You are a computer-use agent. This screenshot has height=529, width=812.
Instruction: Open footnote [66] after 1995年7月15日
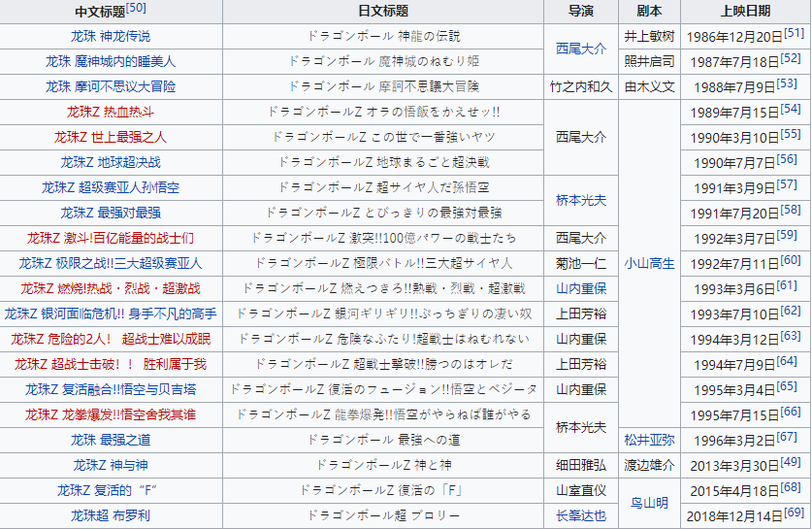coord(791,412)
